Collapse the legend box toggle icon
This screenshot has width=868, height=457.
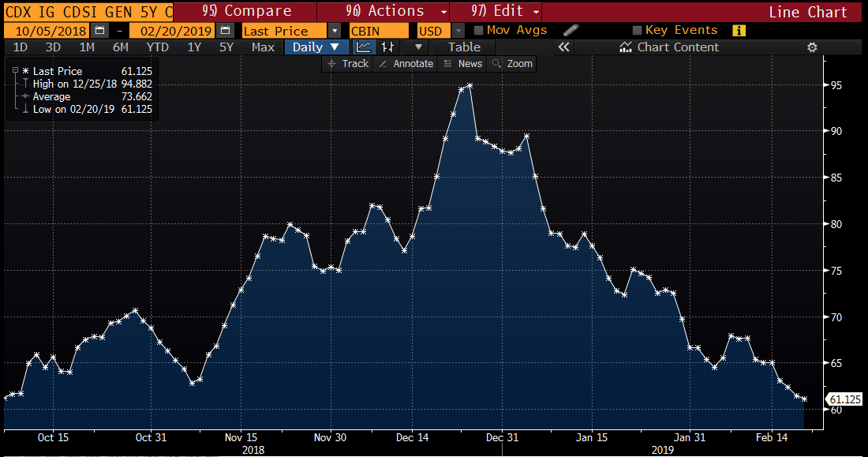click(16, 70)
